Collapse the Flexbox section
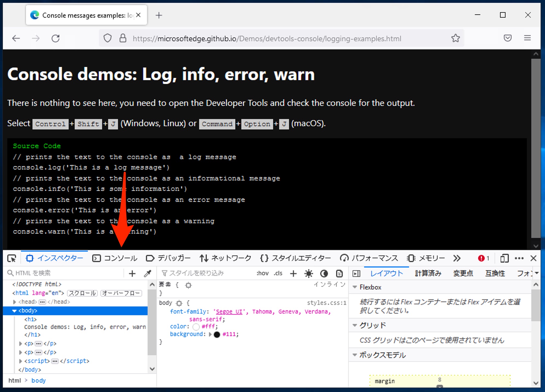The width and height of the screenshot is (545, 392). (355, 287)
